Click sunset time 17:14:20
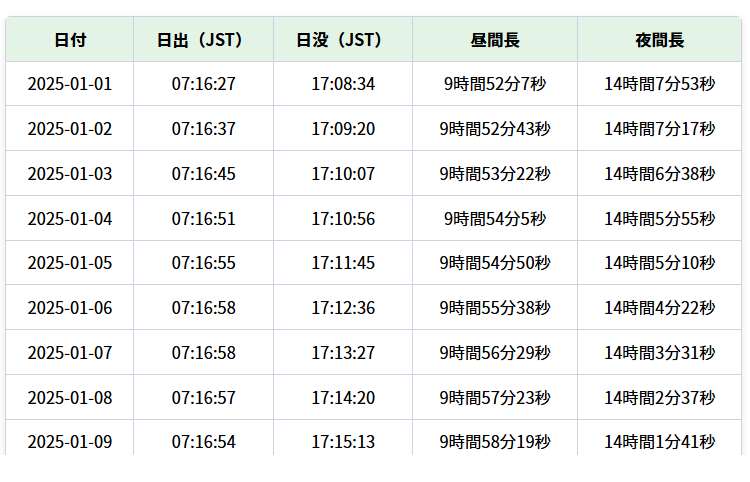 [x=343, y=398]
